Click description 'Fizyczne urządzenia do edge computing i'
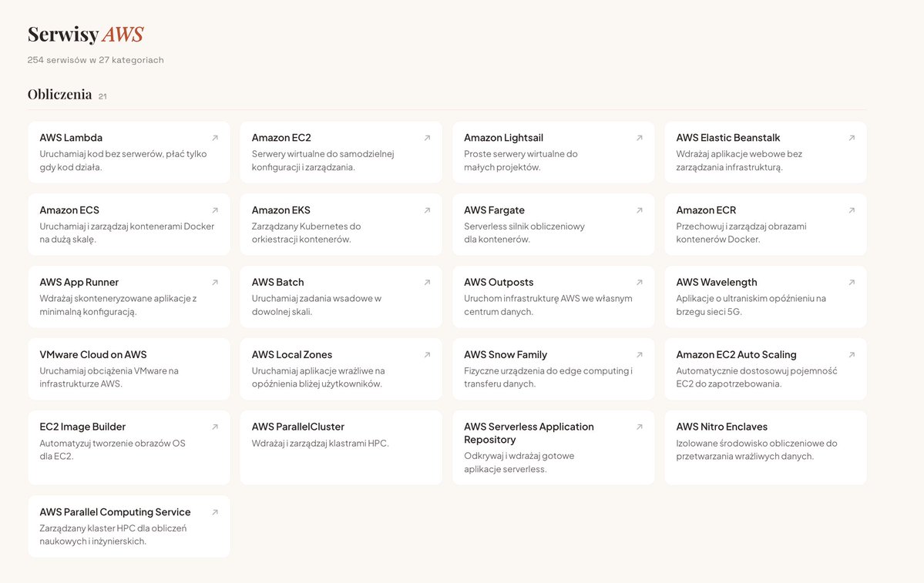924x583 pixels. point(548,371)
